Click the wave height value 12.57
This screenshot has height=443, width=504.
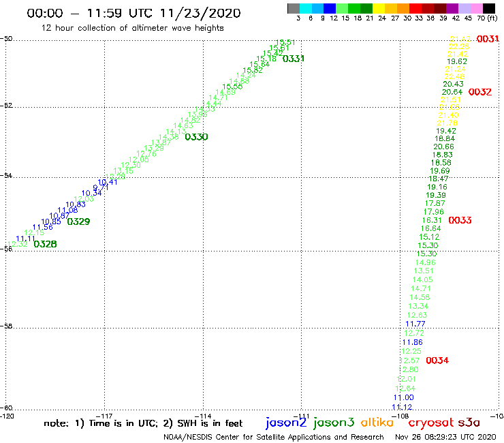point(409,361)
